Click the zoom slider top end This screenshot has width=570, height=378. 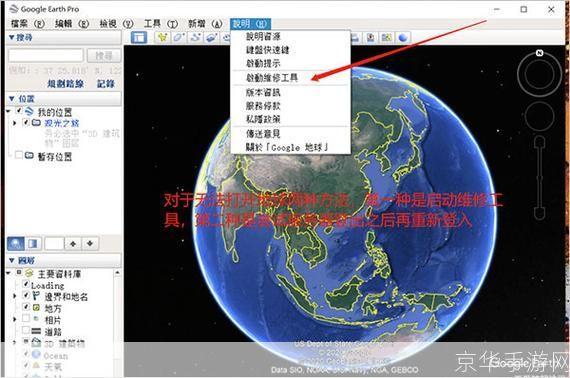point(539,142)
